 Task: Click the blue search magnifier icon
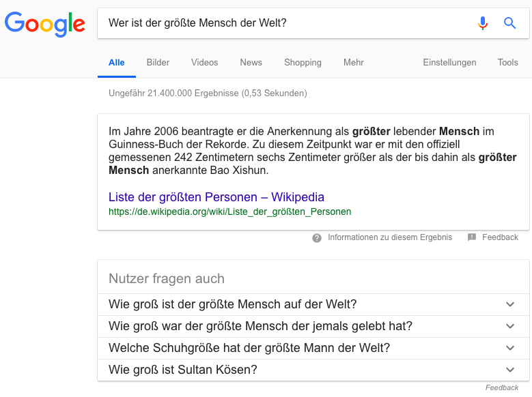509,23
